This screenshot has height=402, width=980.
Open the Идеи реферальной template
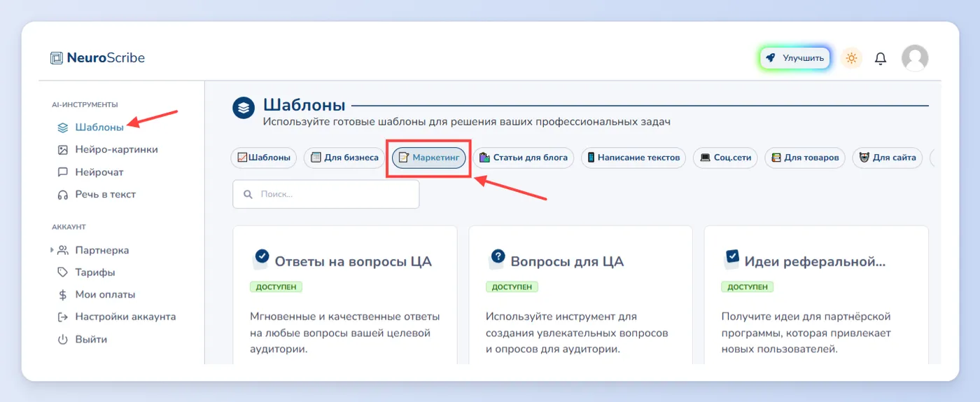point(815,262)
